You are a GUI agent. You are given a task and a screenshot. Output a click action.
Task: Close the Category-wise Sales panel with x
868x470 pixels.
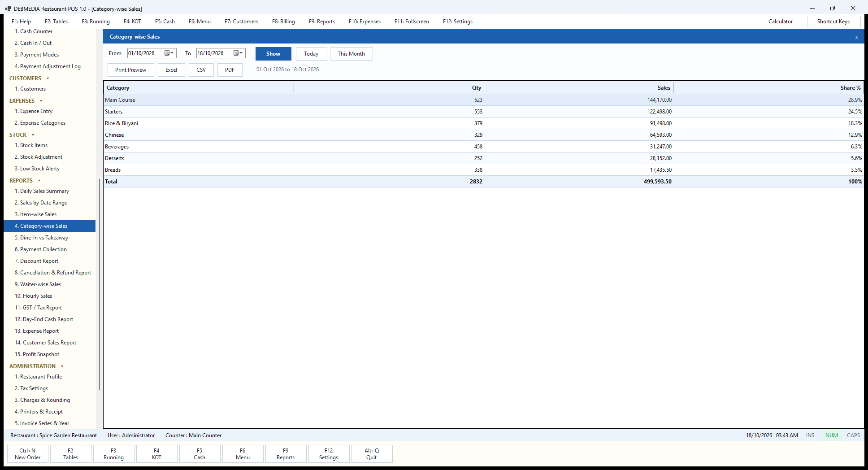856,37
